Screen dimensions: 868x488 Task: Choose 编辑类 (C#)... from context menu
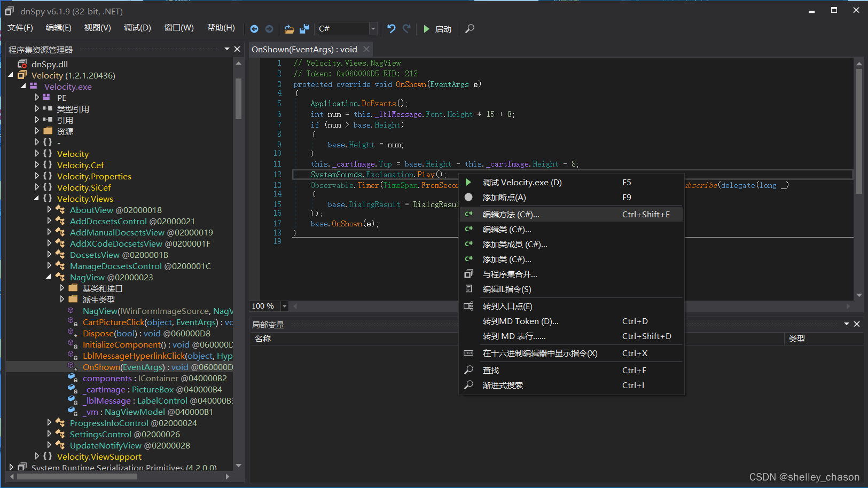(x=572, y=229)
